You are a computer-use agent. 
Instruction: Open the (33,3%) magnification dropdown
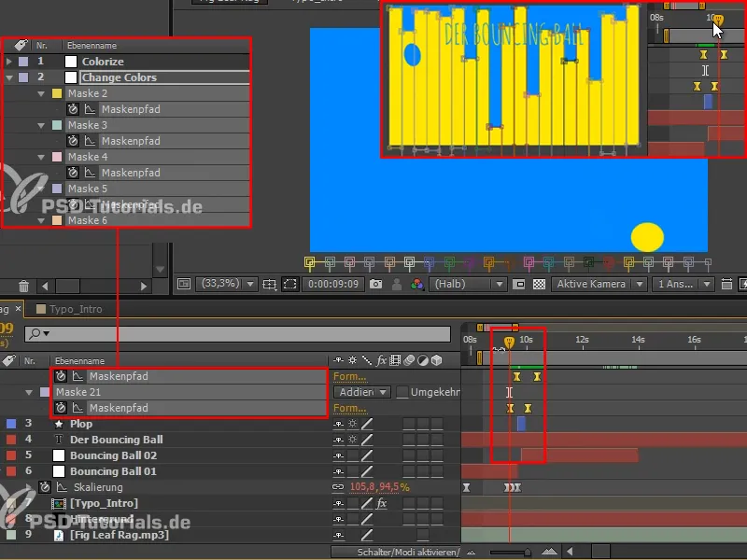[228, 284]
